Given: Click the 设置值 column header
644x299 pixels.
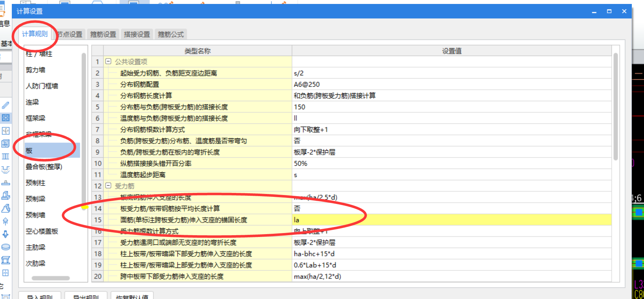Looking at the screenshot, I should tap(452, 51).
